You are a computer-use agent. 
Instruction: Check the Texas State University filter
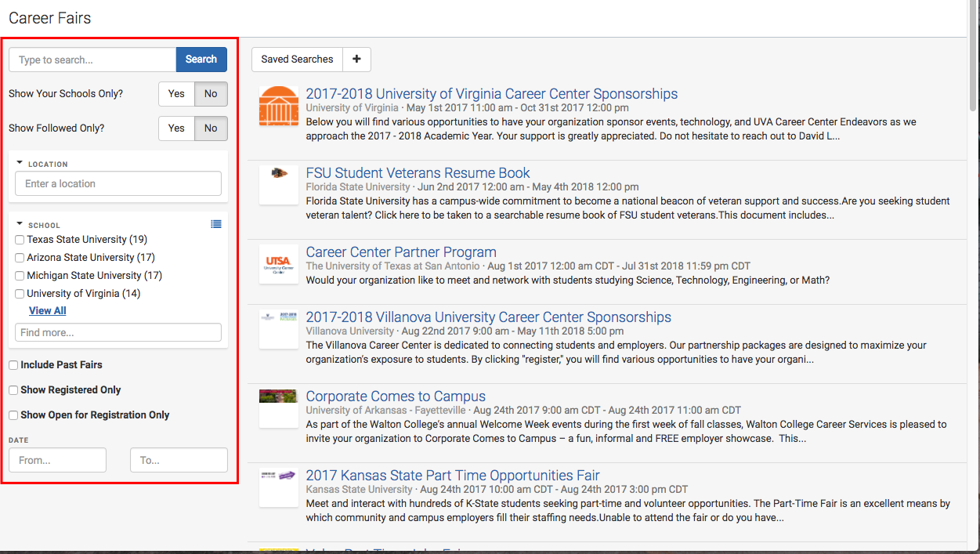tap(20, 240)
